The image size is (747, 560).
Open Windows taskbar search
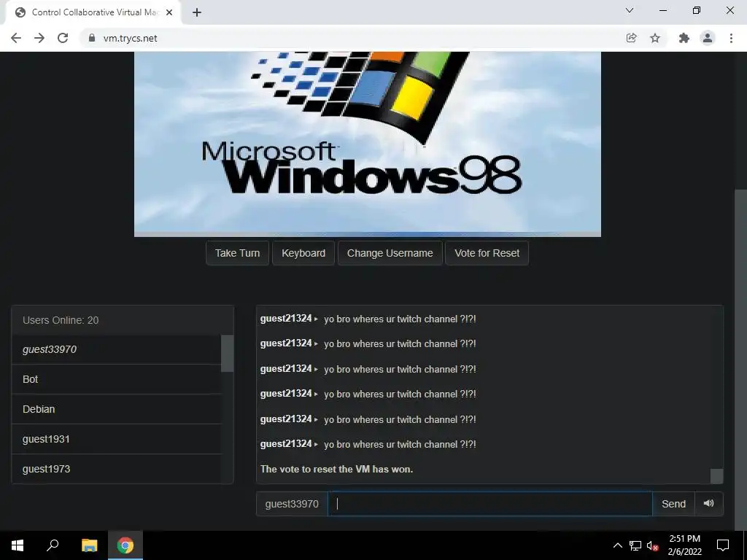pos(53,545)
